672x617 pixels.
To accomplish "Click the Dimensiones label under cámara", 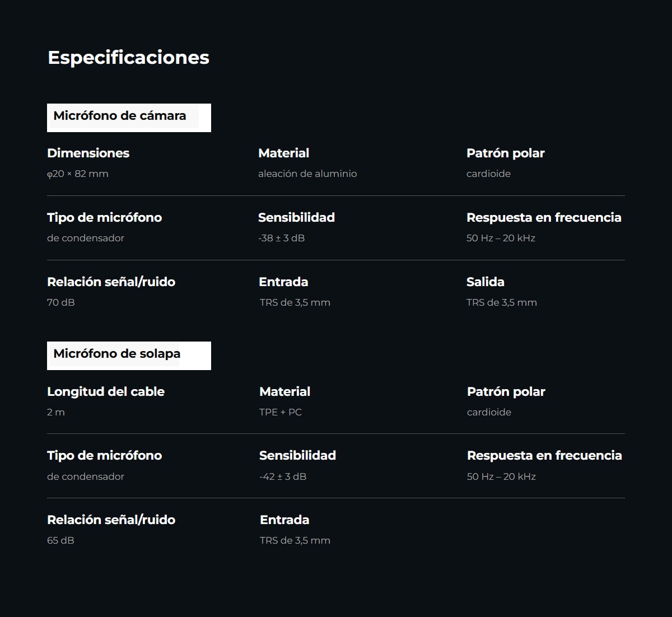I will click(88, 153).
